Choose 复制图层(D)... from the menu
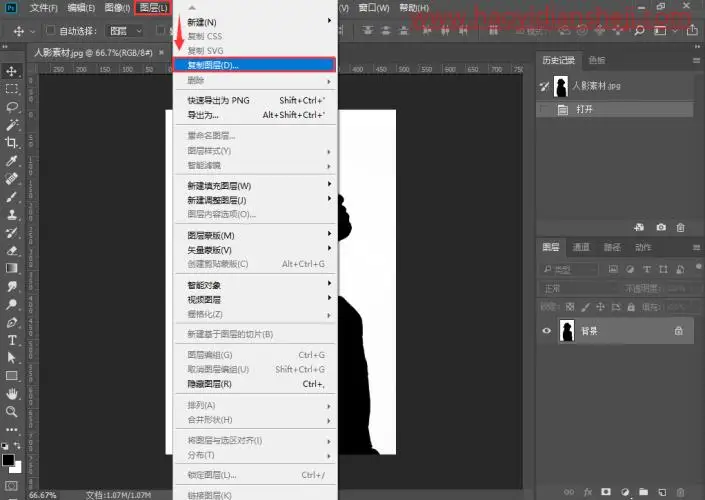Screen dimensions: 705x500 pos(254,65)
